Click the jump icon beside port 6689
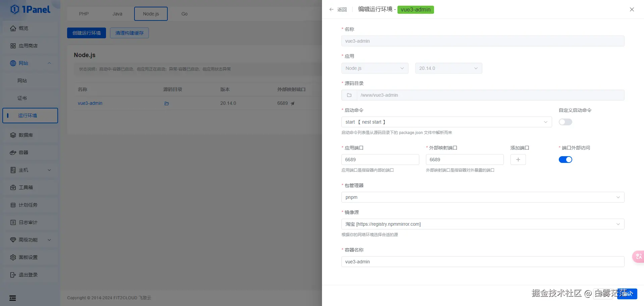The width and height of the screenshot is (644, 306). tap(292, 103)
